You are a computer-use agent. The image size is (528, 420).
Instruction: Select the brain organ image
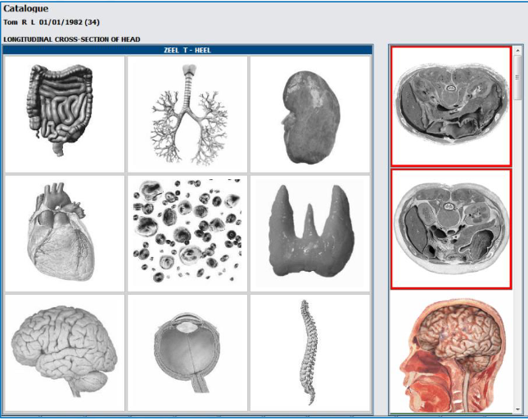pos(65,353)
